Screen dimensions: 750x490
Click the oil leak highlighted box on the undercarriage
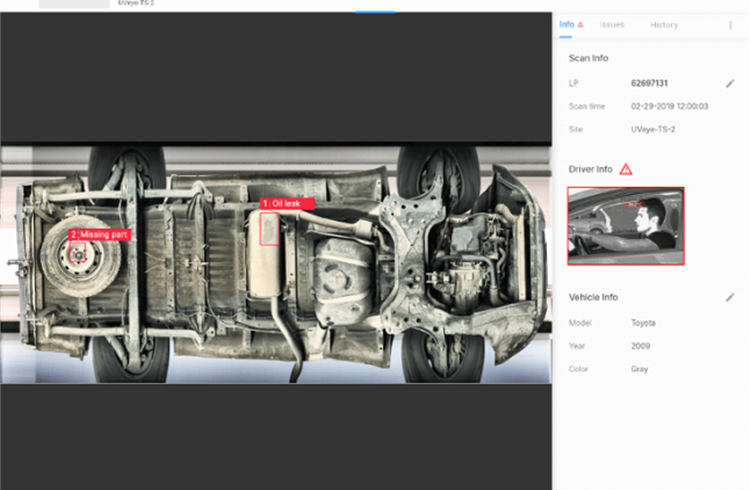269,229
